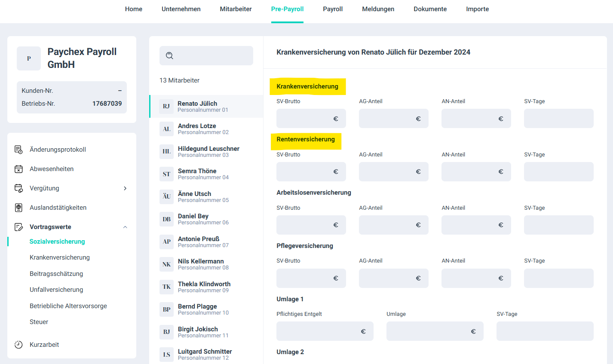Screen dimensions: 613x364
Task: Open the Payroll tab
Action: pos(333,9)
